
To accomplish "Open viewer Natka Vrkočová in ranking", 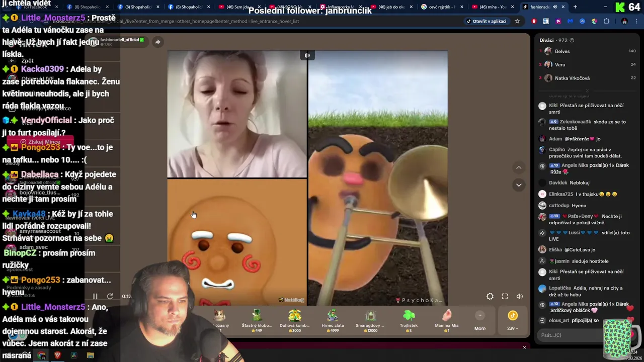I will [572, 78].
